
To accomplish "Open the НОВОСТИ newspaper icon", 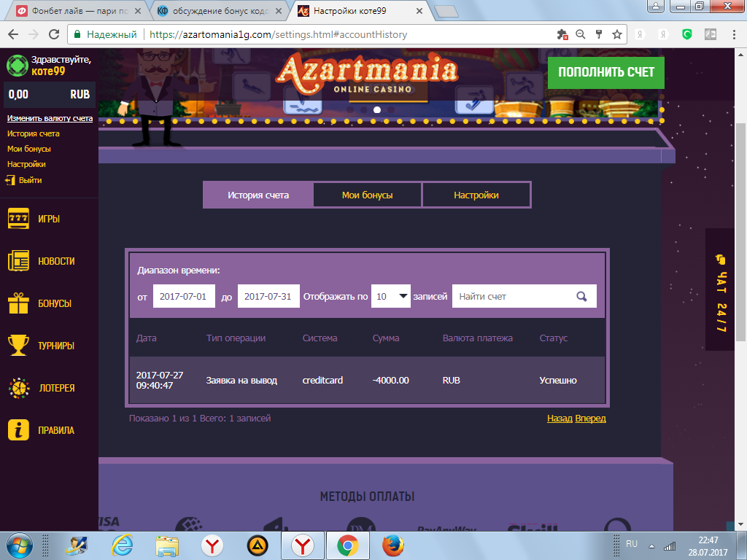I will (18, 261).
